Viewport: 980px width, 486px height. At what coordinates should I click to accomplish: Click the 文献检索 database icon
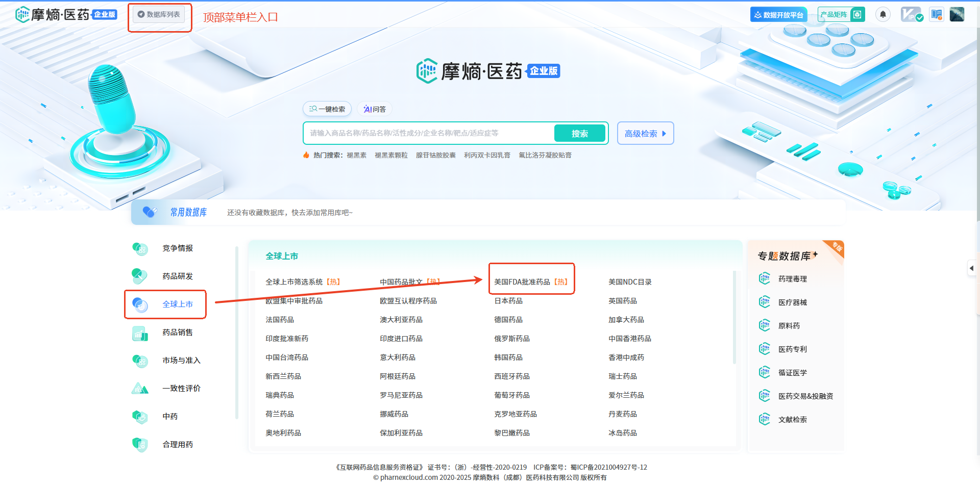[764, 419]
